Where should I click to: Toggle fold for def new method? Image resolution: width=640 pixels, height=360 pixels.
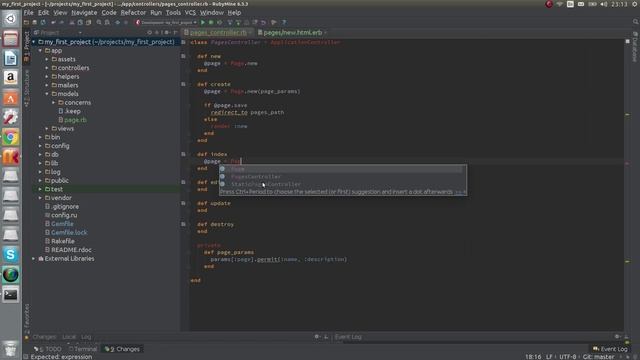[x=183, y=56]
